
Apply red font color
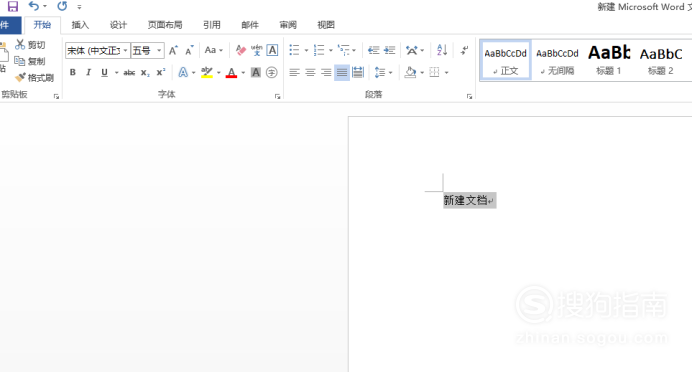coord(231,72)
